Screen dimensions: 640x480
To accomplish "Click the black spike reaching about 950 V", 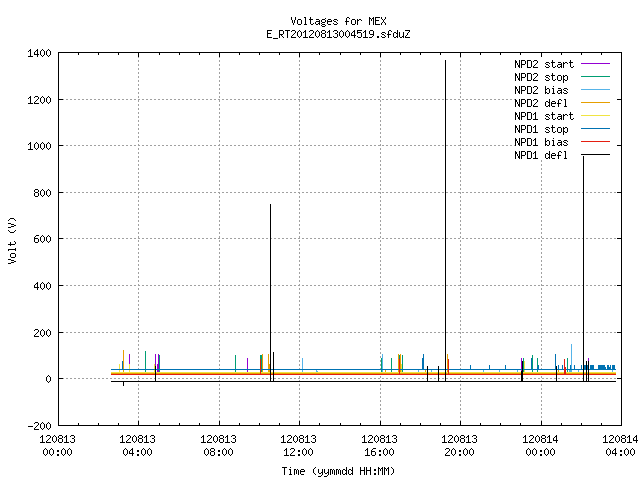I will click(583, 269).
